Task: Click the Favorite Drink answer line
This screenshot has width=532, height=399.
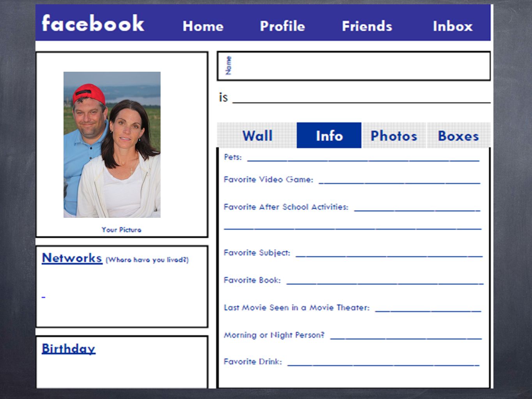Action: coord(383,365)
